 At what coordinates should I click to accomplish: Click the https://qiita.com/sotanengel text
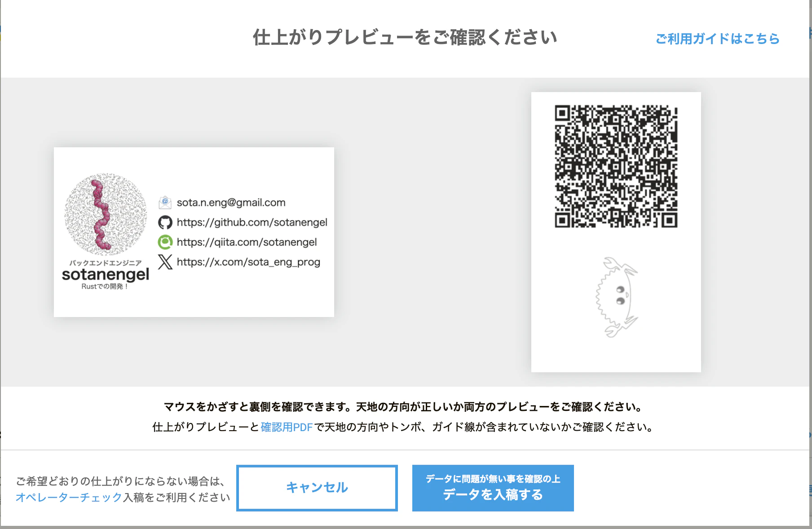pos(247,242)
